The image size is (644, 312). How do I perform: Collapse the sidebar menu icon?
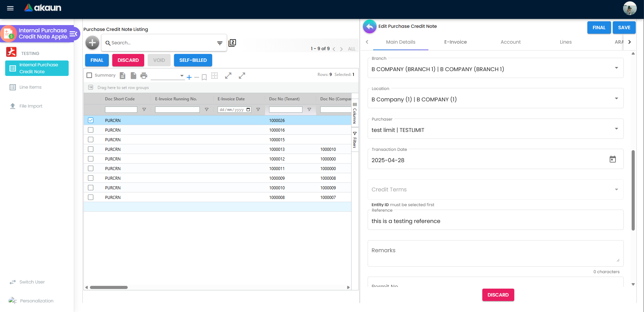pyautogui.click(x=73, y=34)
